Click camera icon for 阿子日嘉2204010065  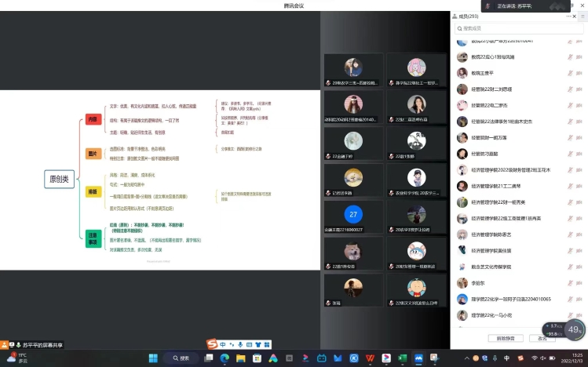point(579,300)
